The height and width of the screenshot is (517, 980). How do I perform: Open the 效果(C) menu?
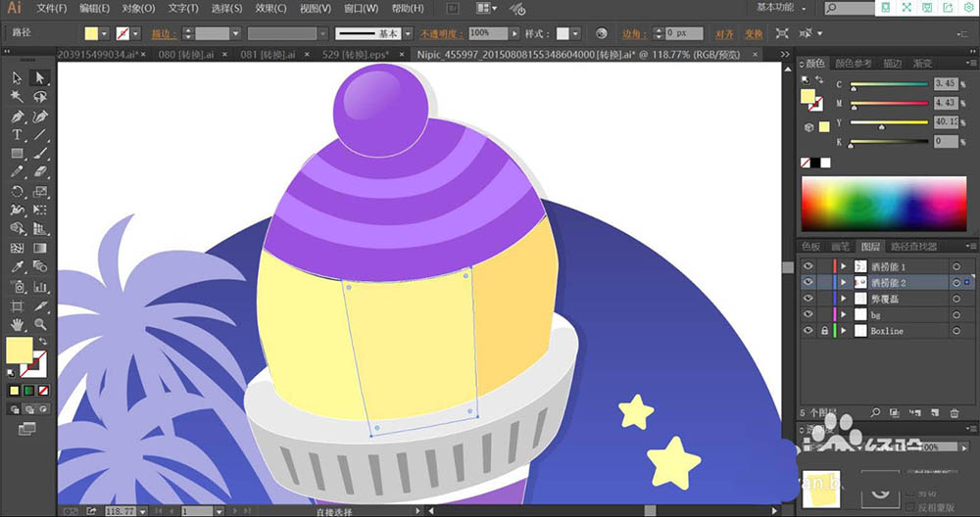pyautogui.click(x=270, y=8)
